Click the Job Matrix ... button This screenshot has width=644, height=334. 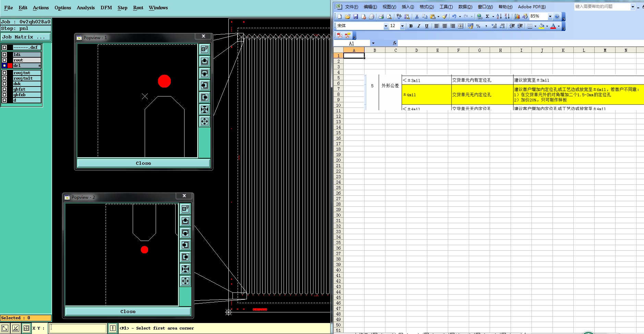pyautogui.click(x=26, y=37)
